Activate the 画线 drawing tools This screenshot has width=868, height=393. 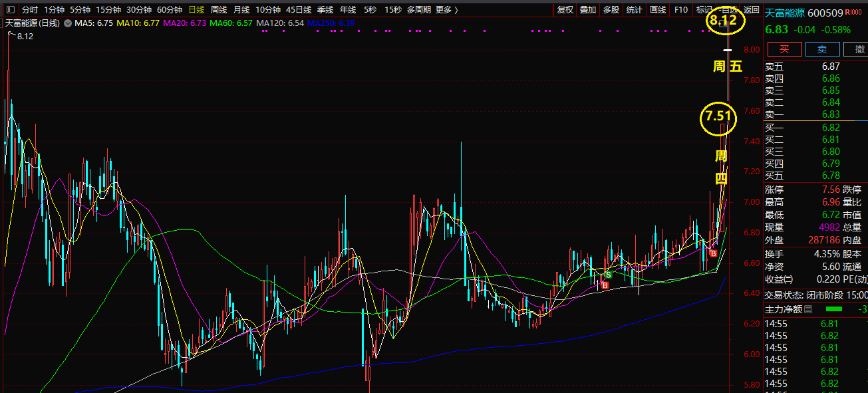coord(658,10)
